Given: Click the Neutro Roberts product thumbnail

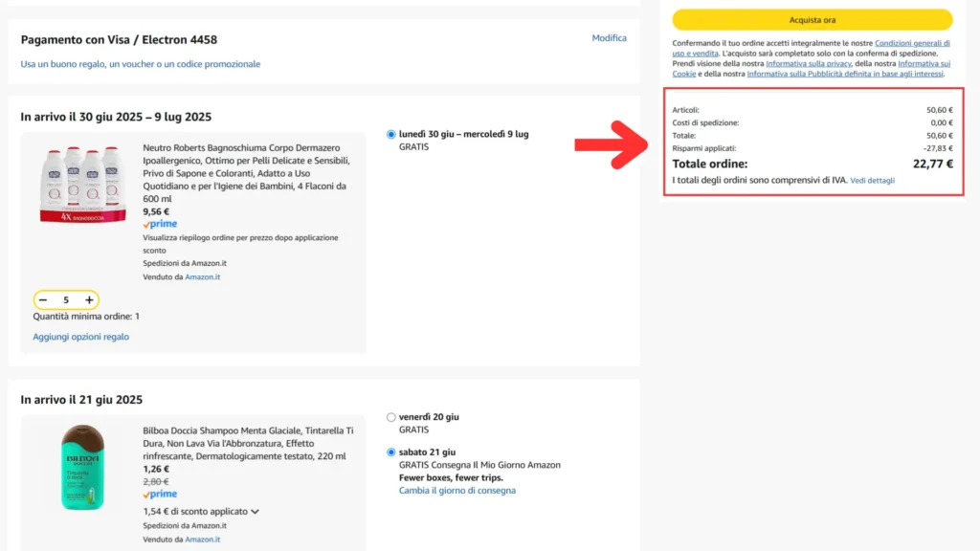Looking at the screenshot, I should (83, 185).
